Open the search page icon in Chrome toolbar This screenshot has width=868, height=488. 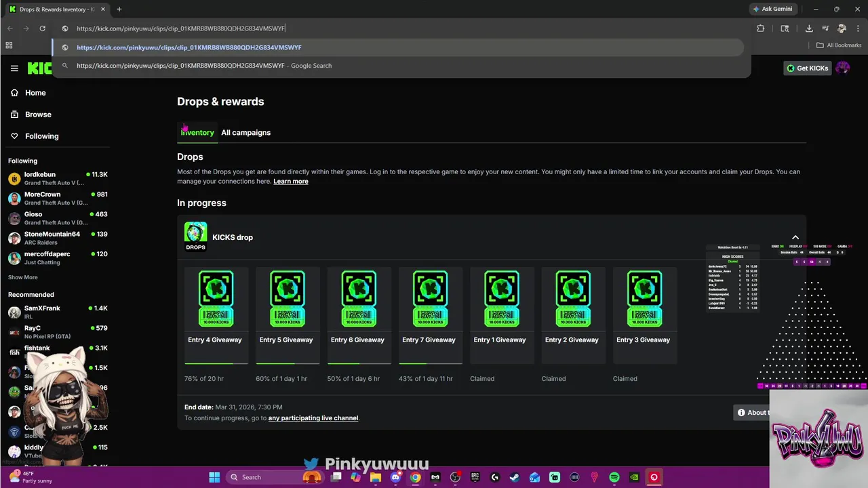785,28
